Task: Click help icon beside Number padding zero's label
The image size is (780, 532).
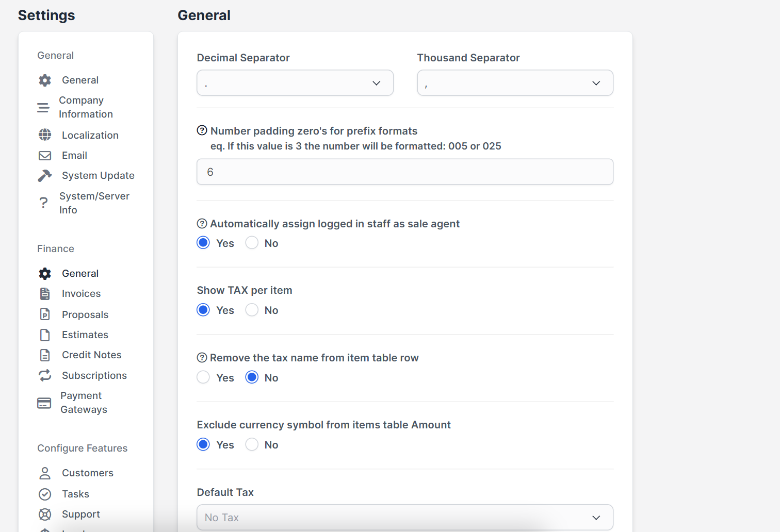Action: [202, 130]
